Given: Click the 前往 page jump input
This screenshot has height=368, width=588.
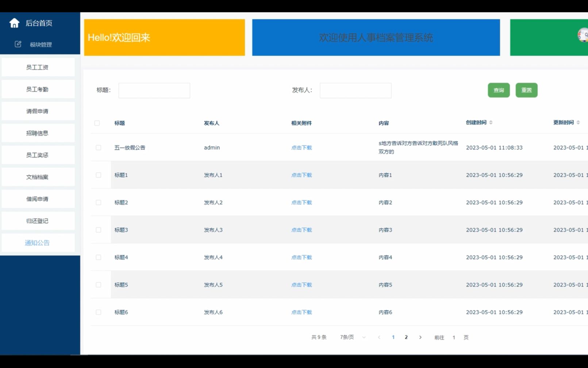Looking at the screenshot, I should [x=454, y=337].
